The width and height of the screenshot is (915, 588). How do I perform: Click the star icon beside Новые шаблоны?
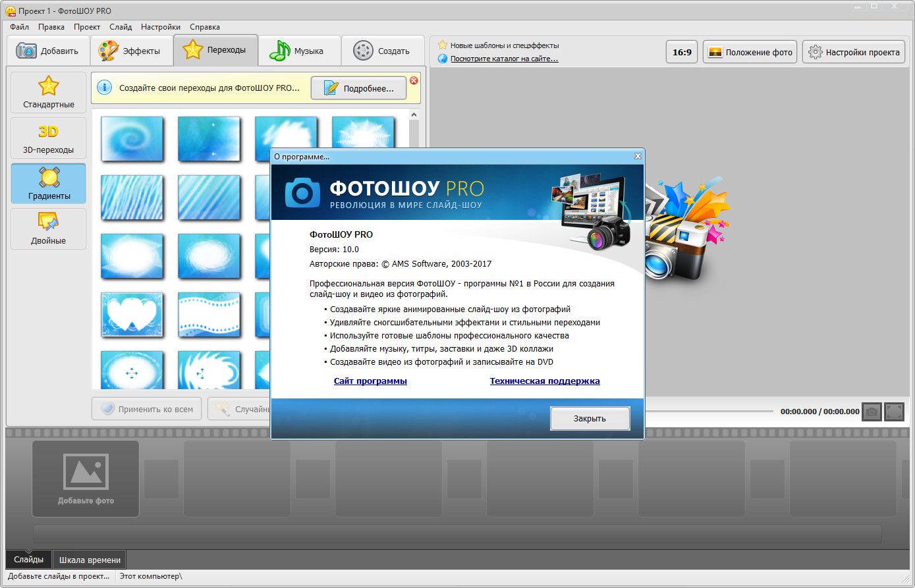[443, 45]
